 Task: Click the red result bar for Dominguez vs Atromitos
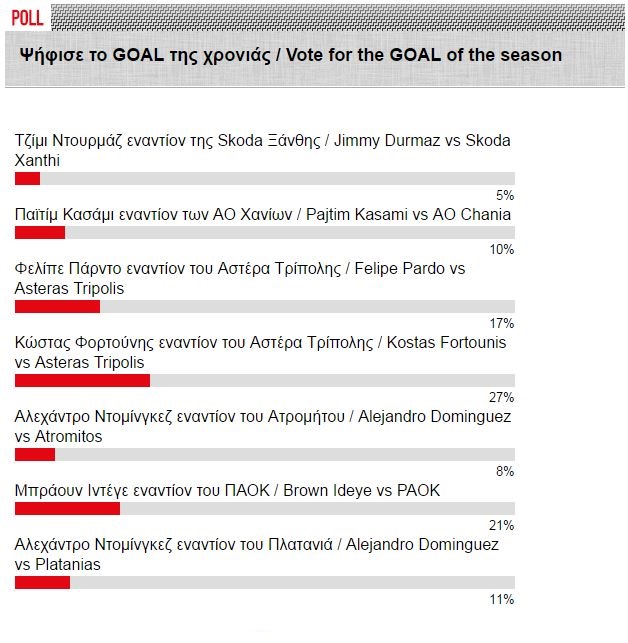pos(35,455)
